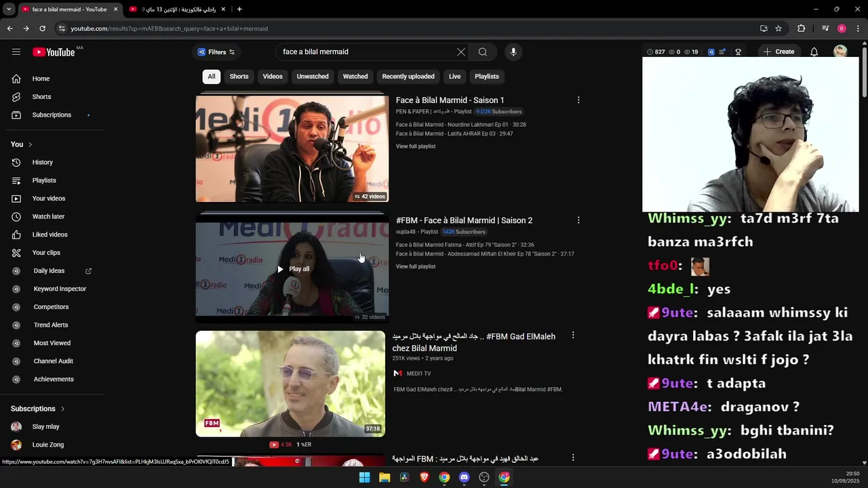Bookmark this page with the star icon
This screenshot has width=868, height=488.
[778, 28]
